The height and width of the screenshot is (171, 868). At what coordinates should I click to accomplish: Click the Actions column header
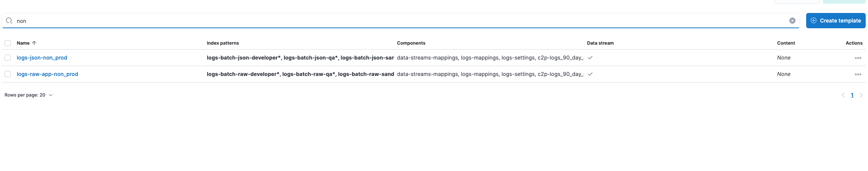click(x=854, y=43)
